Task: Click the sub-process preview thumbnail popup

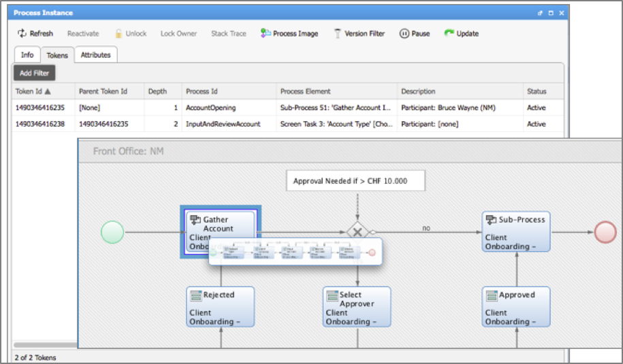Action: coord(294,252)
